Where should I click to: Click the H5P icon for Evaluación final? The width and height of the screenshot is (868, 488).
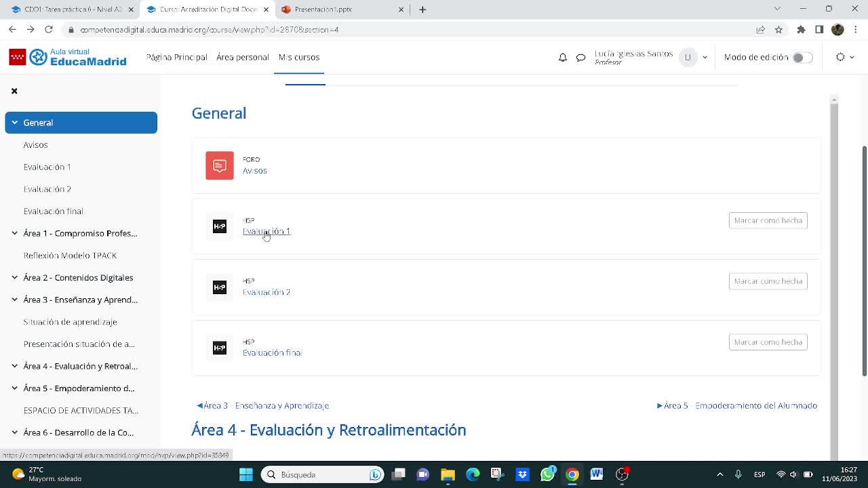point(220,348)
